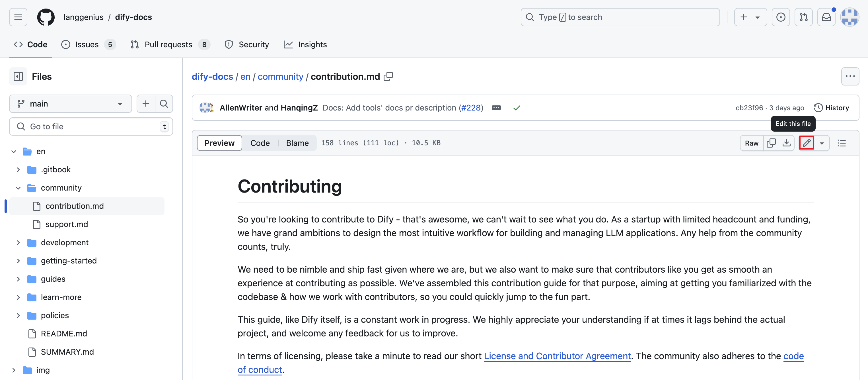Image resolution: width=868 pixels, height=380 pixels.
Task: Open the pull requests shortcut icon in header
Action: (x=803, y=17)
